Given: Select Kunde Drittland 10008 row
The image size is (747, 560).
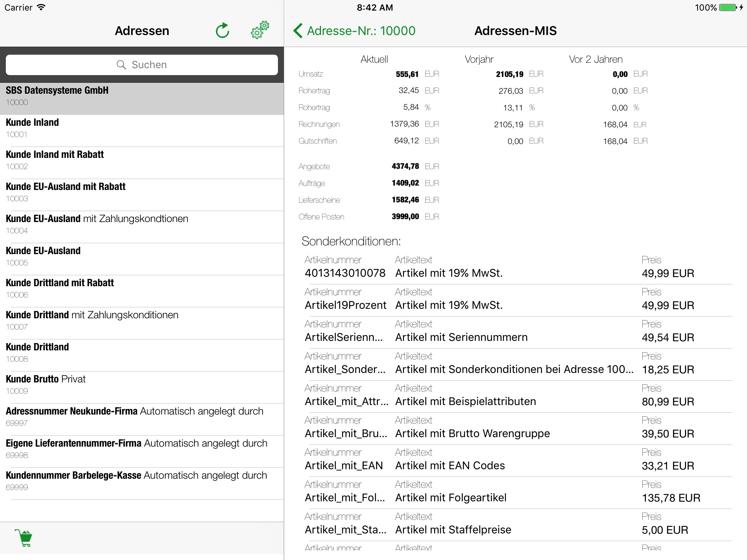Looking at the screenshot, I should pos(142,355).
